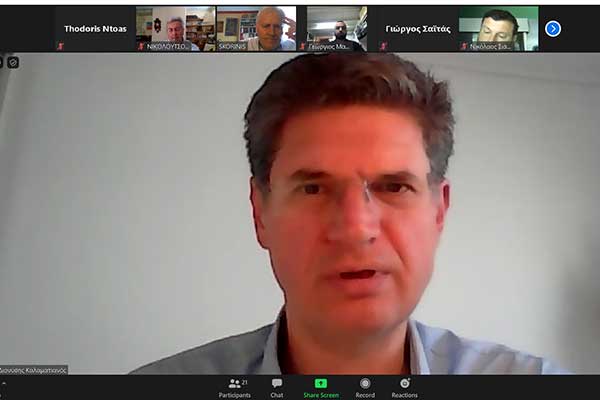Viewport: 600px width, 400px height.
Task: Select the SKORINIS video thumbnail
Action: coord(256,27)
